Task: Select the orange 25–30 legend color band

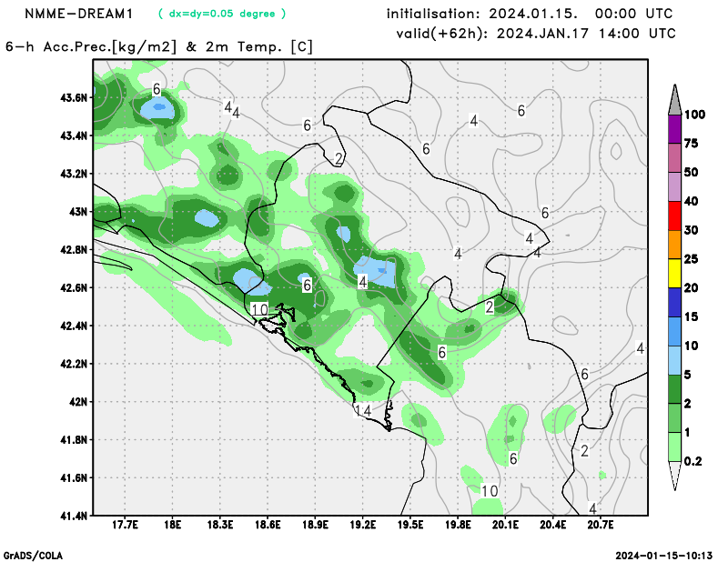Action: point(674,245)
